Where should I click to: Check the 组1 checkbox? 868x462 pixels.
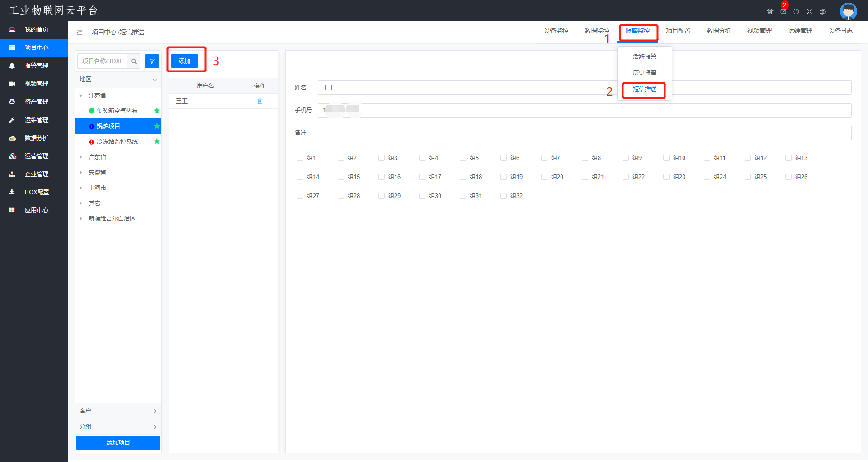click(300, 158)
